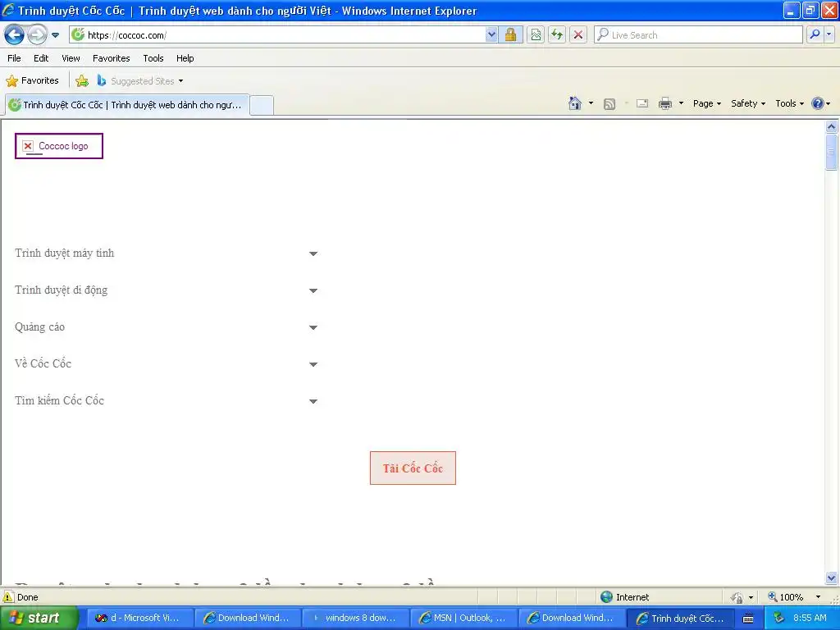Click the Refresh page icon
Image resolution: width=840 pixels, height=630 pixels.
[557, 34]
